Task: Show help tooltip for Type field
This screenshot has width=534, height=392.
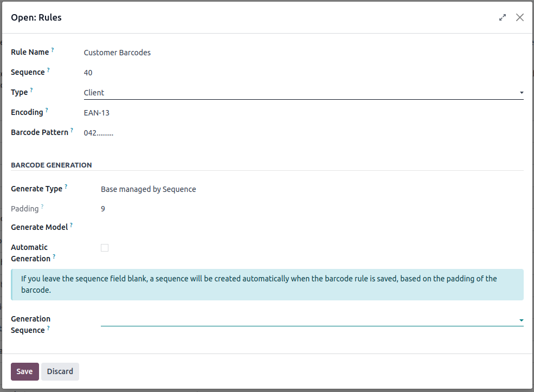Action: coord(31,90)
